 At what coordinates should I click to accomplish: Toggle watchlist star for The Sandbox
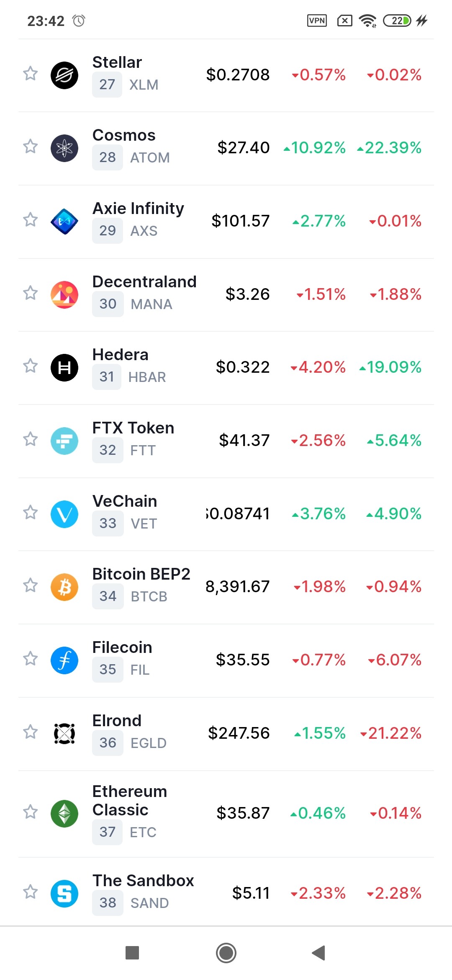(x=30, y=892)
